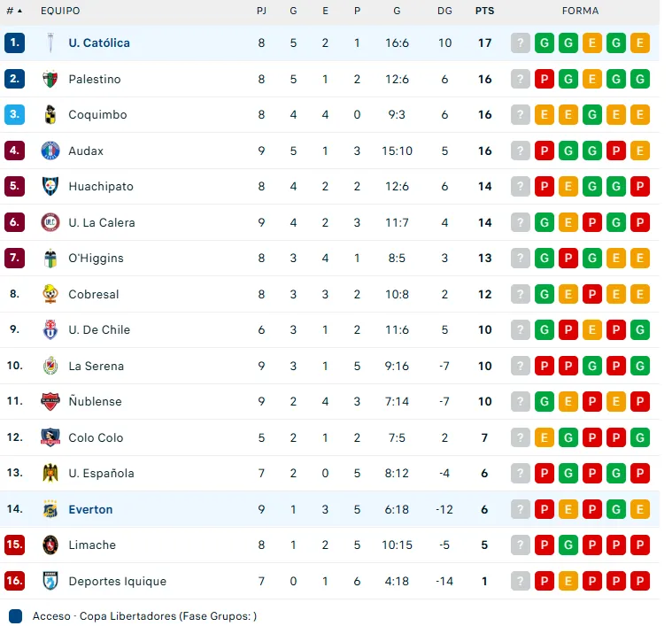Open the Everton team link
The image size is (672, 626).
tap(90, 509)
